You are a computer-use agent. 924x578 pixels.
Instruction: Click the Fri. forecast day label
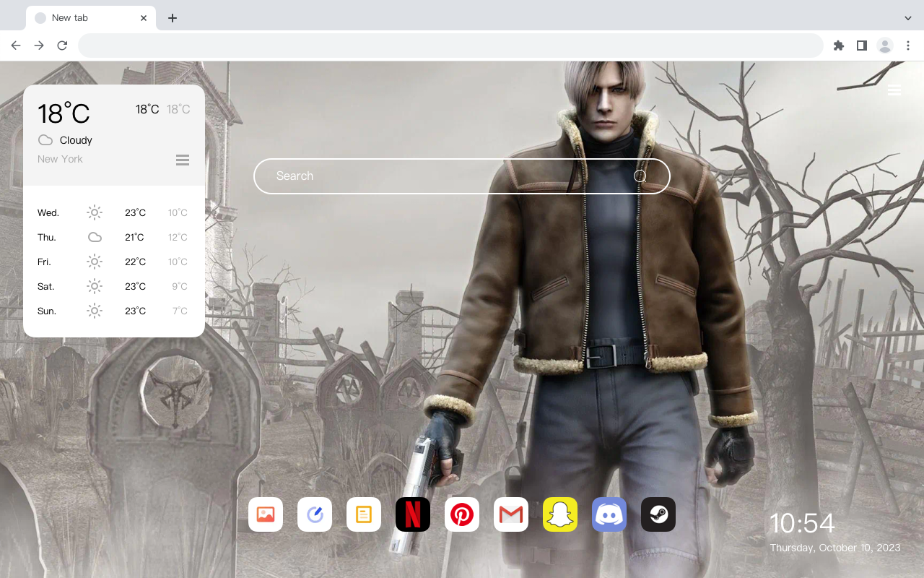point(44,262)
